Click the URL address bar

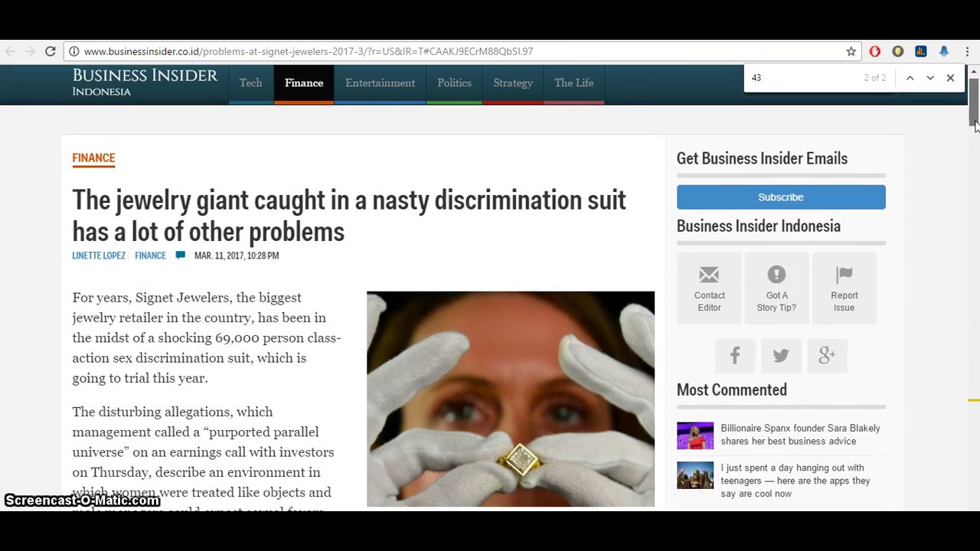pos(459,51)
